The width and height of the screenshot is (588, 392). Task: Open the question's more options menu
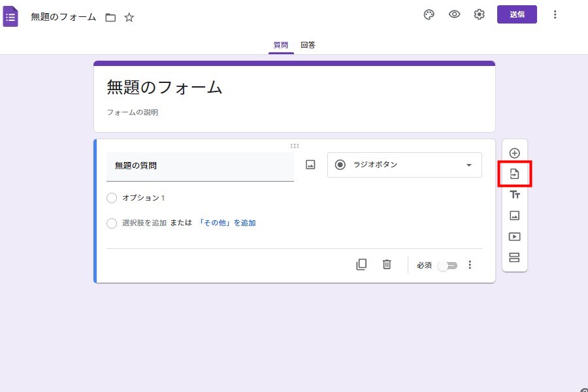pyautogui.click(x=469, y=265)
